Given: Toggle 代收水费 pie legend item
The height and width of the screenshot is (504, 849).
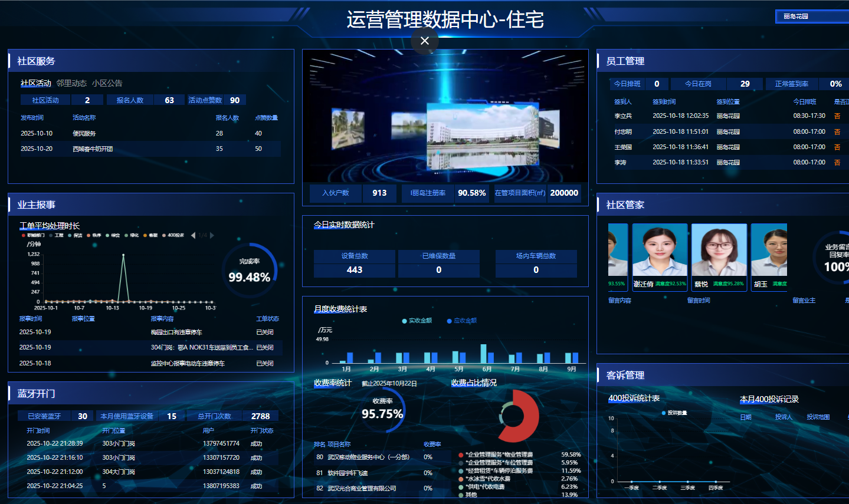Looking at the screenshot, I should click(487, 479).
